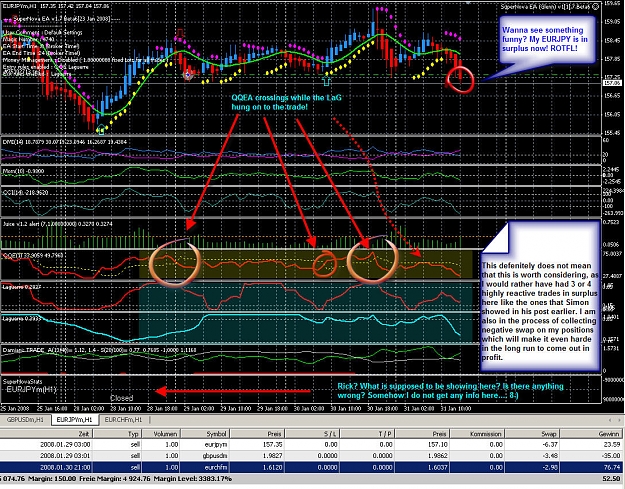Click the profit value 76.74
The width and height of the screenshot is (625, 489).
(x=613, y=467)
